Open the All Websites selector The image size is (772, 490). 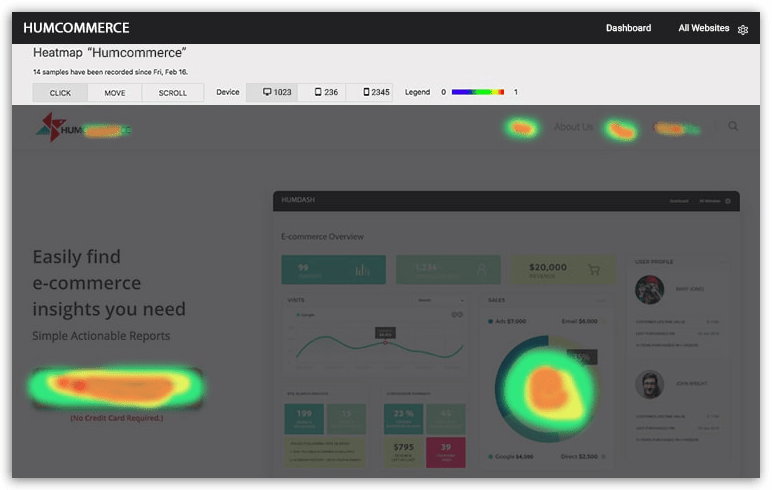(x=703, y=28)
